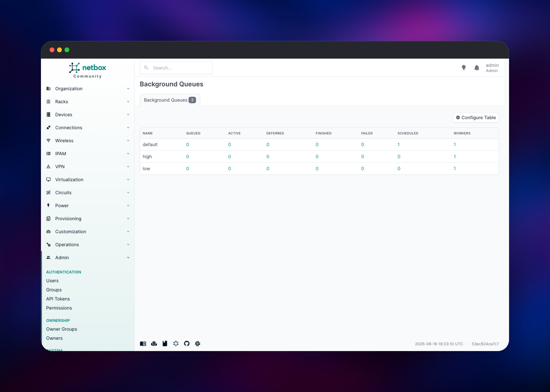Expand the Virtualization menu chevron

coord(128,180)
